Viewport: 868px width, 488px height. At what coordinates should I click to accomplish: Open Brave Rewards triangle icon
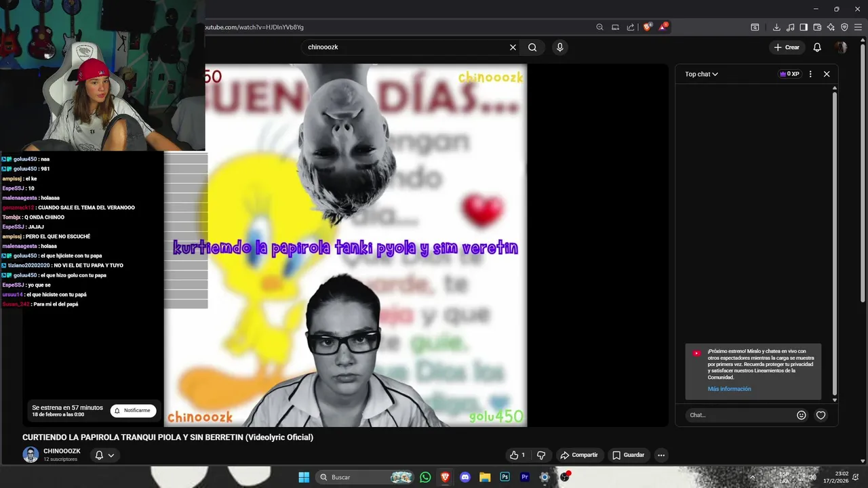pos(663,27)
